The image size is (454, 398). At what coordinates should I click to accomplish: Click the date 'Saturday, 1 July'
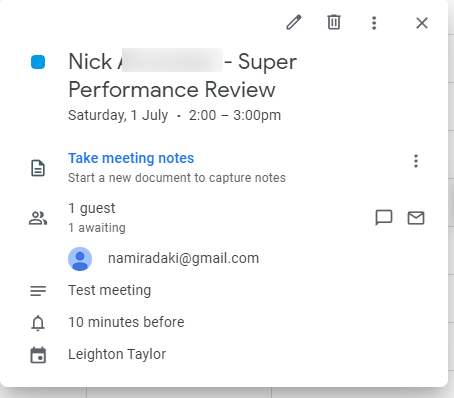point(118,115)
